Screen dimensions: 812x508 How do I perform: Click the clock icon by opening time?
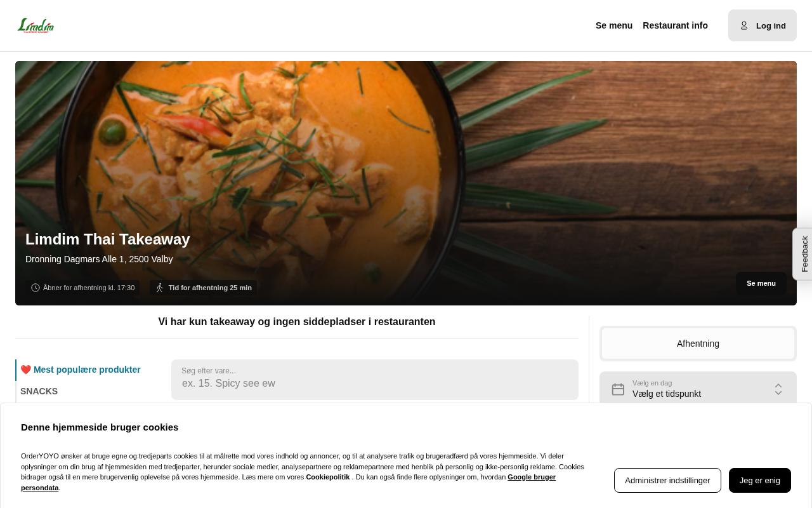coord(36,288)
